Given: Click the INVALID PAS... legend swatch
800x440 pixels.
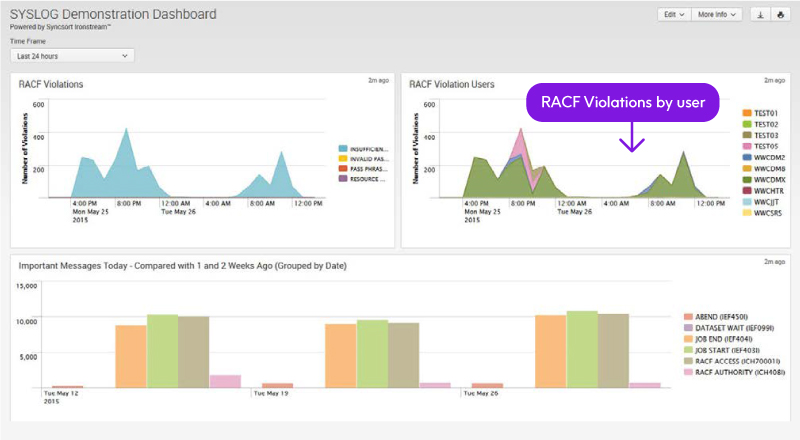Looking at the screenshot, I should 343,159.
